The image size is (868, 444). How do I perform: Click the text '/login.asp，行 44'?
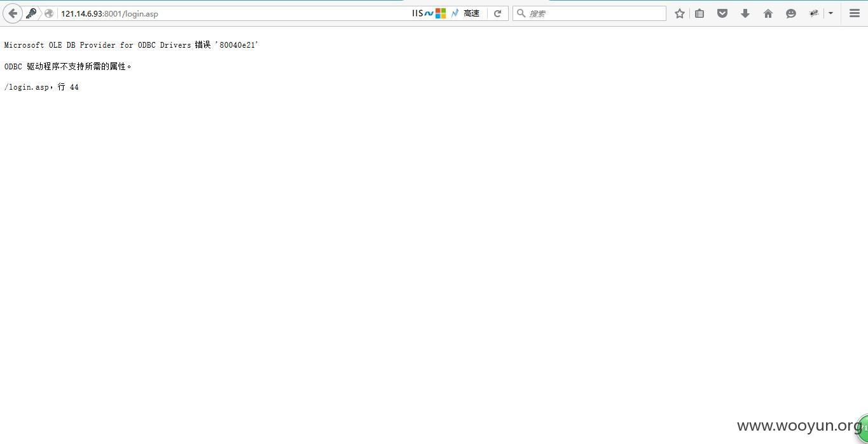coord(41,87)
